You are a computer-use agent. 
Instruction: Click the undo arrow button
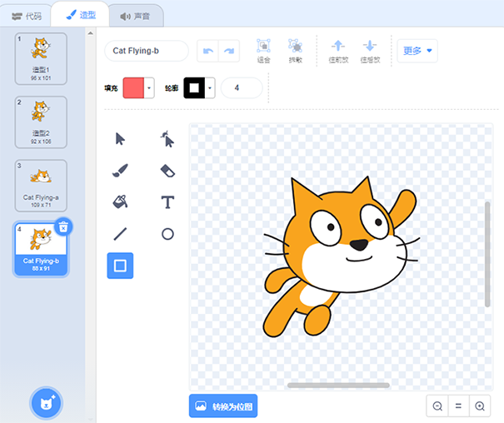click(x=208, y=51)
